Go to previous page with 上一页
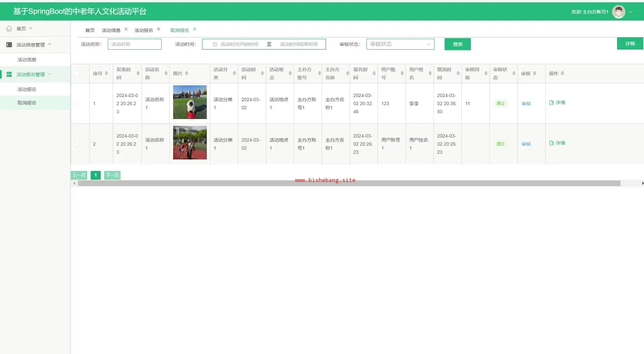The image size is (644, 354). pyautogui.click(x=79, y=175)
